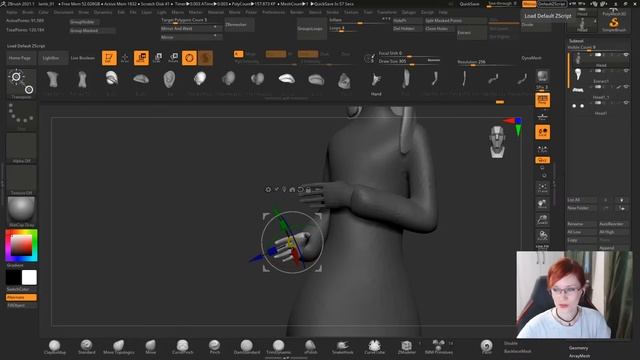Pick the DamStandard brush
Image resolution: width=640 pixels, height=360 pixels.
247,347
